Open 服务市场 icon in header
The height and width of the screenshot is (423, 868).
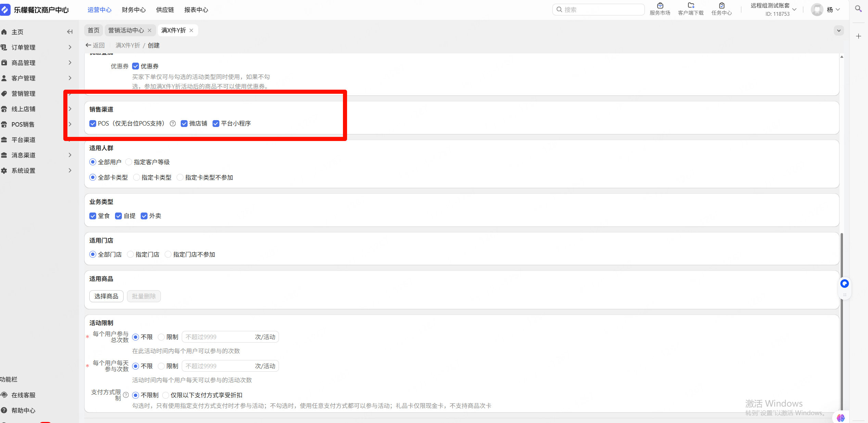660,5
